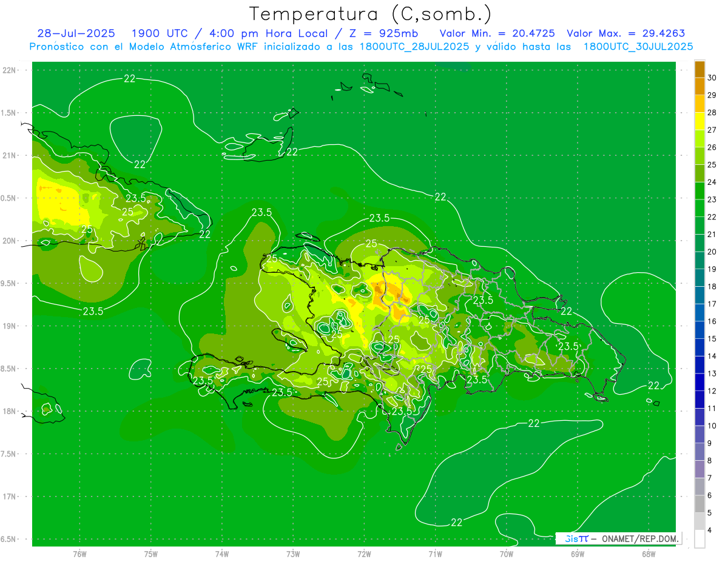Click the "74W" longitude label
The height and width of the screenshot is (562, 728).
(221, 554)
